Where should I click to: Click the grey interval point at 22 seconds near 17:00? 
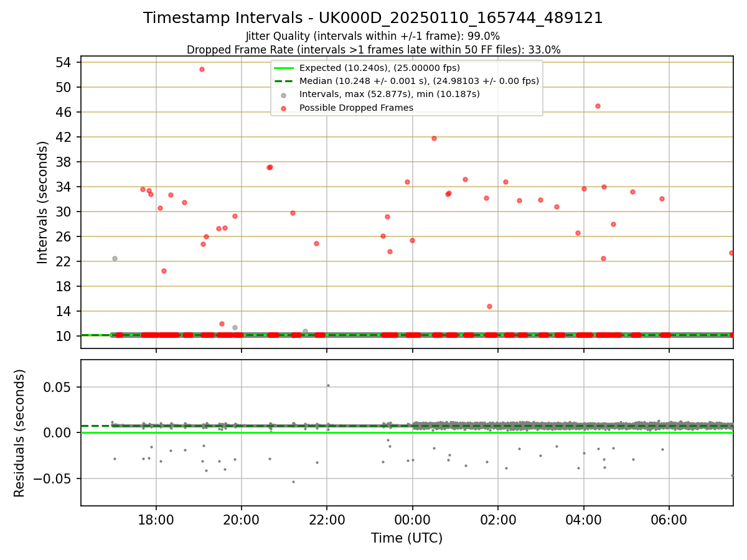point(115,258)
